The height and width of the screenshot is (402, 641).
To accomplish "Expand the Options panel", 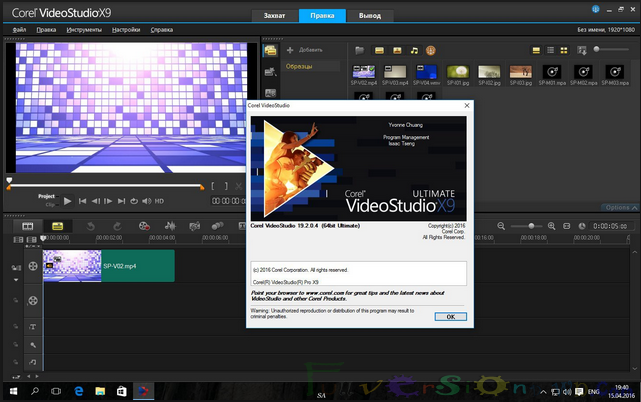I will pos(621,207).
